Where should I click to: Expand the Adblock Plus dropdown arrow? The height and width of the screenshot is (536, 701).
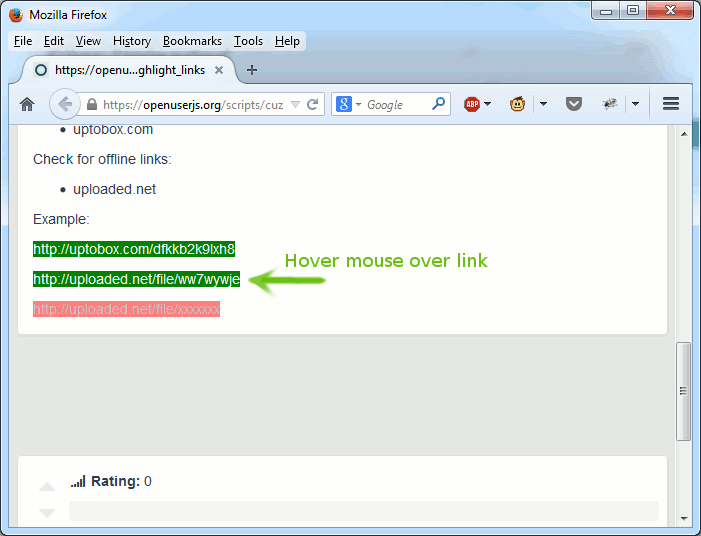click(x=488, y=104)
